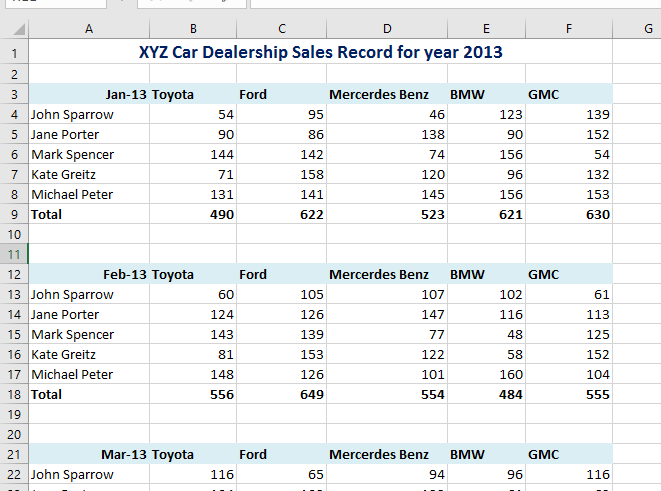Click the Total label in row 18
The height and width of the screenshot is (491, 661).
tap(47, 394)
